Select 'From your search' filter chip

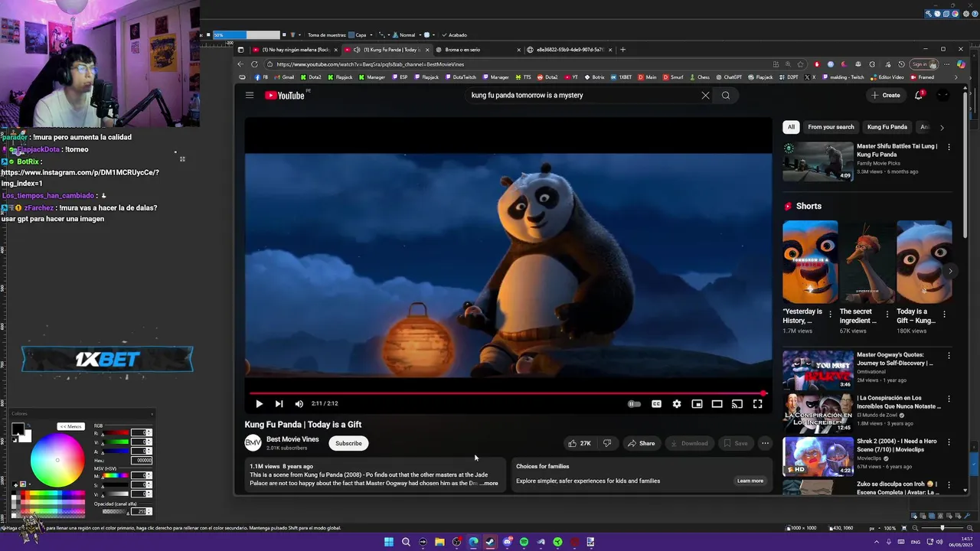coord(831,127)
